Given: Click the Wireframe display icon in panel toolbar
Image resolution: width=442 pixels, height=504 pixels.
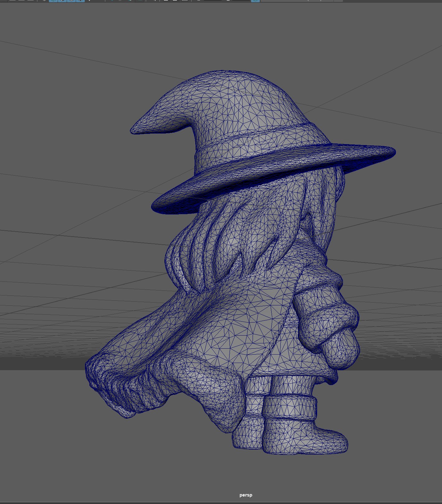Looking at the screenshot, I should tap(44, 1).
